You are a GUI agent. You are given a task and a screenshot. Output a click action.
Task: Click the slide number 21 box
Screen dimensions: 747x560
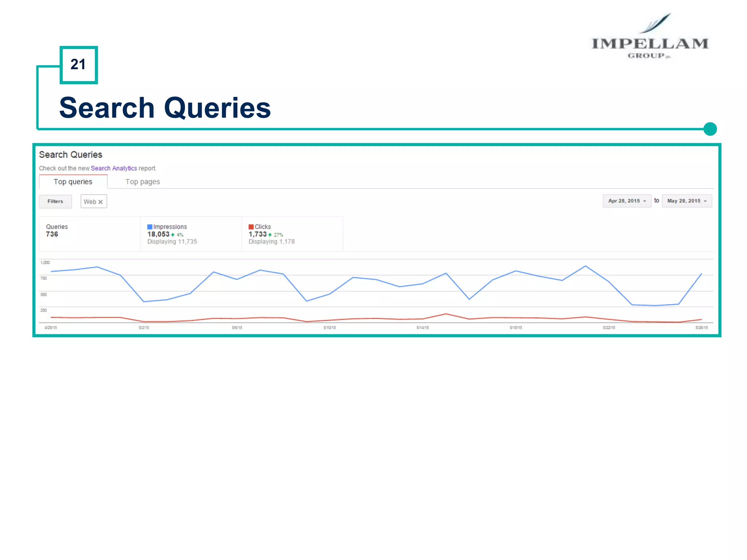[x=78, y=65]
